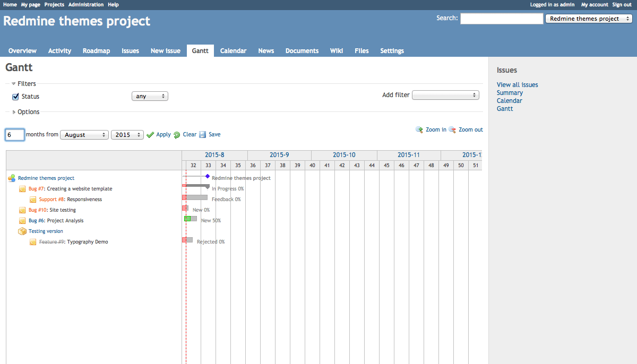The image size is (637, 364).
Task: Open Help in top menu
Action: coord(113,5)
